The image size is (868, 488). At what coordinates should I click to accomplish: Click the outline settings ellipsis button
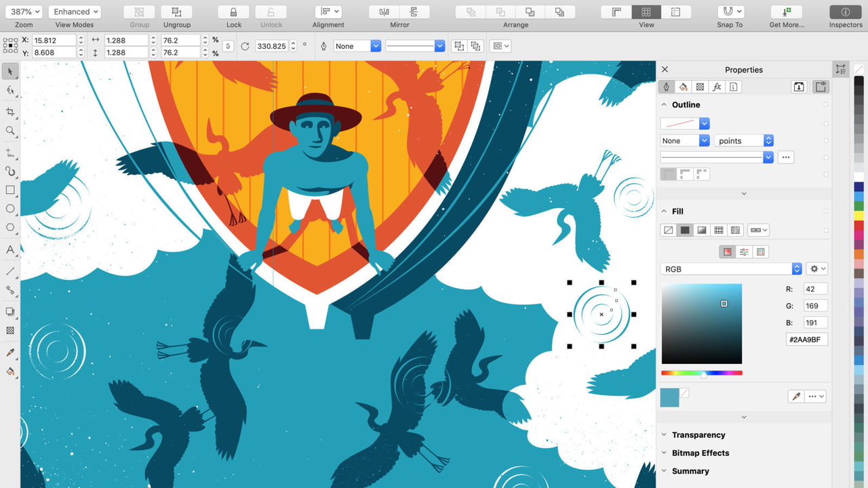(786, 157)
